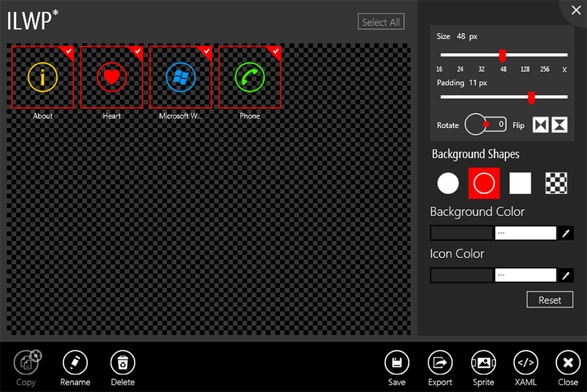Select the Heart icon tile
587x392 pixels.
pos(112,77)
